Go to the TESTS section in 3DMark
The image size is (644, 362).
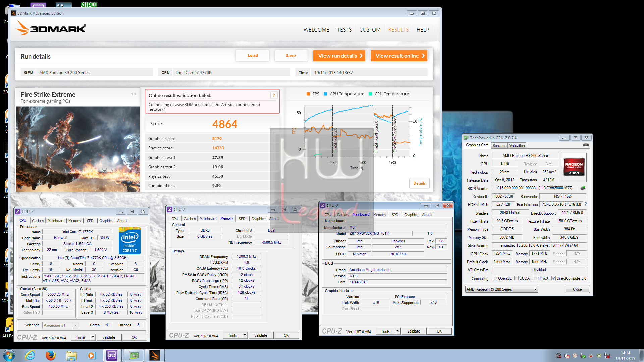click(344, 29)
